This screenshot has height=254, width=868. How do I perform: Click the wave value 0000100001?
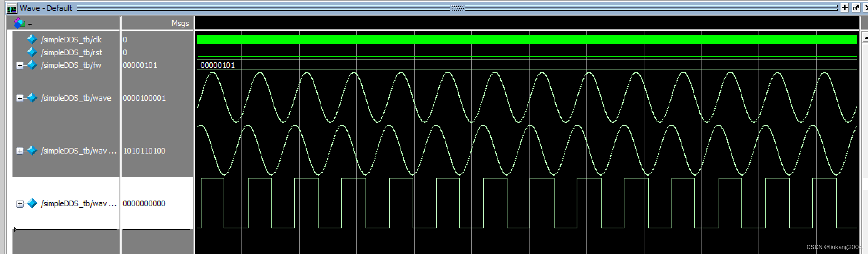(x=144, y=98)
